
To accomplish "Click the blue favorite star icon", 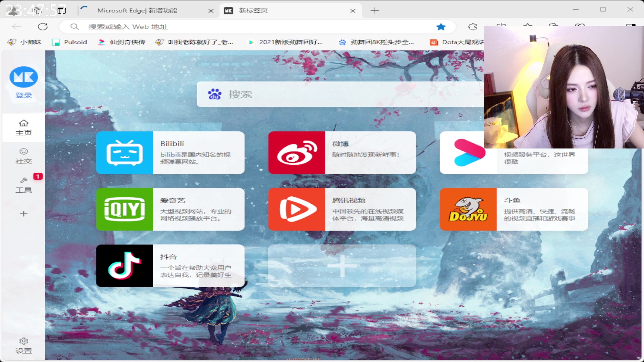I will click(441, 27).
